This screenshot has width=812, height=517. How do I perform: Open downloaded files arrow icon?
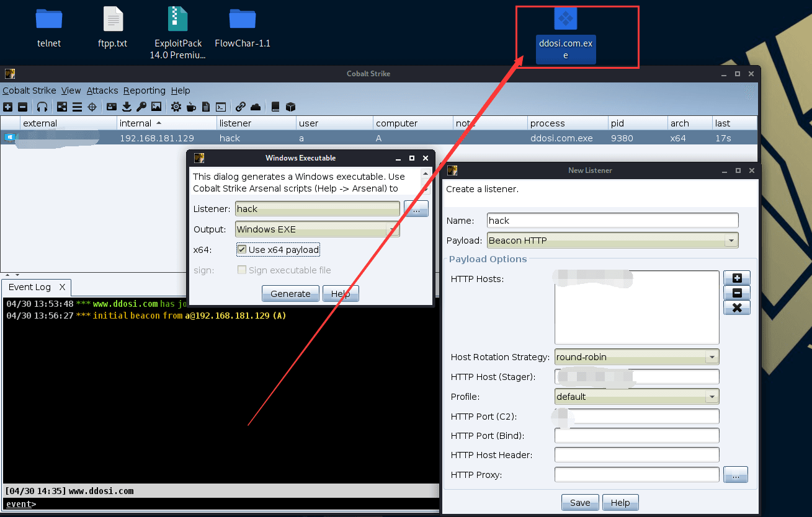point(127,107)
